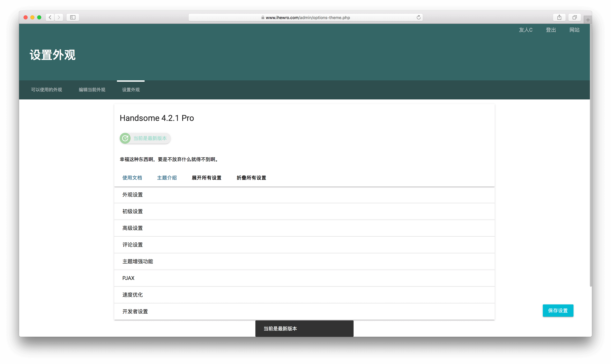Switch to 可以使用的外观 tab
The image size is (611, 364).
(x=46, y=90)
